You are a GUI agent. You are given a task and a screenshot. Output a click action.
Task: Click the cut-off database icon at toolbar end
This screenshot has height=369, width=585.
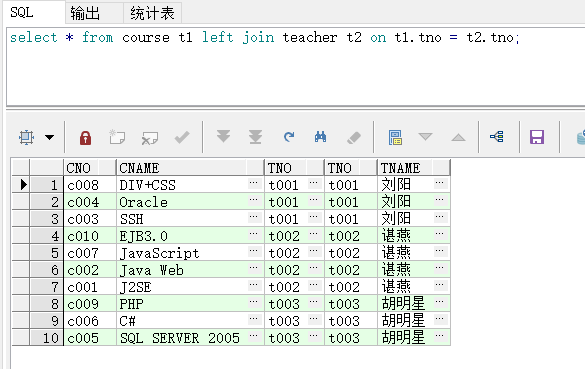[x=581, y=137]
